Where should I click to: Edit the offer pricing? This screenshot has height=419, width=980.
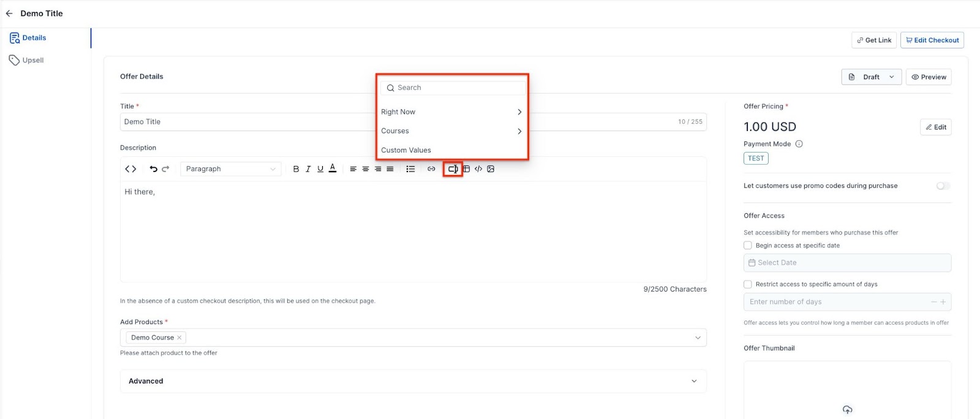[x=935, y=127]
